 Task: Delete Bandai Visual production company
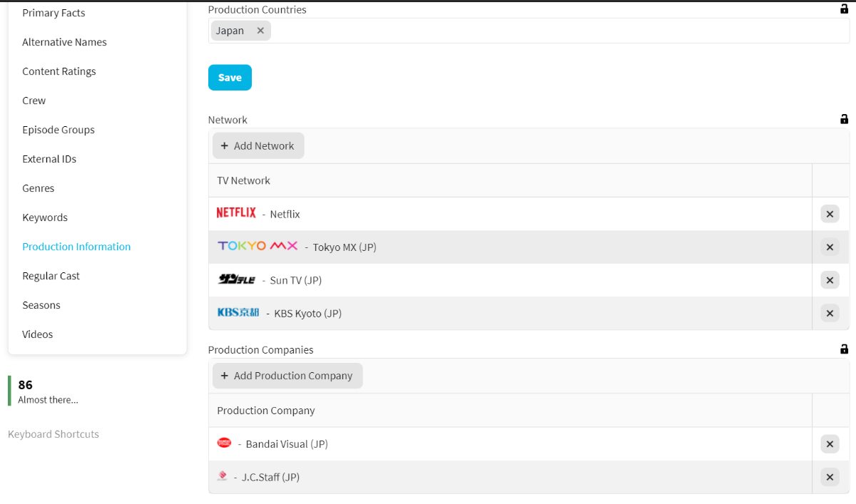830,444
